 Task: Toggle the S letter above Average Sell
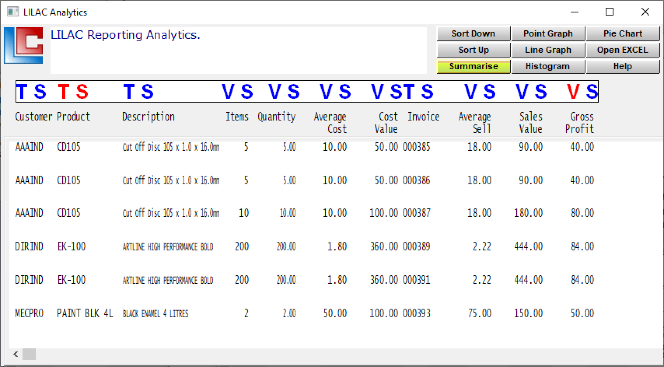click(x=489, y=92)
